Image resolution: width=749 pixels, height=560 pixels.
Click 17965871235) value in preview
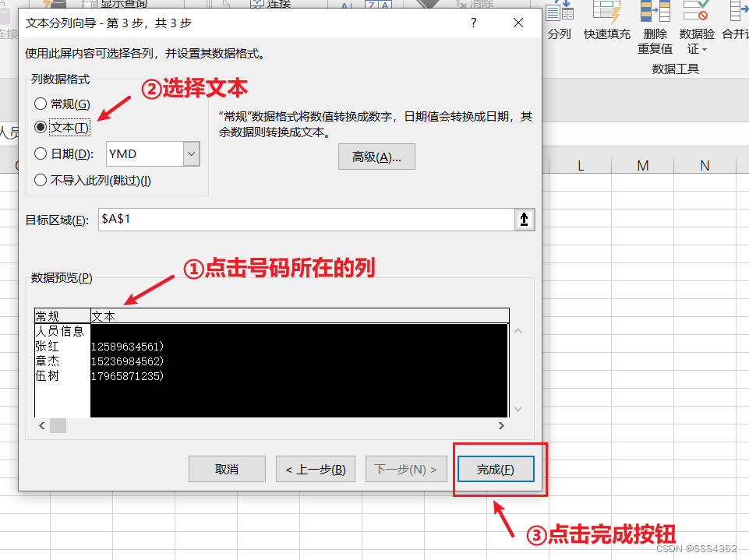point(128,376)
